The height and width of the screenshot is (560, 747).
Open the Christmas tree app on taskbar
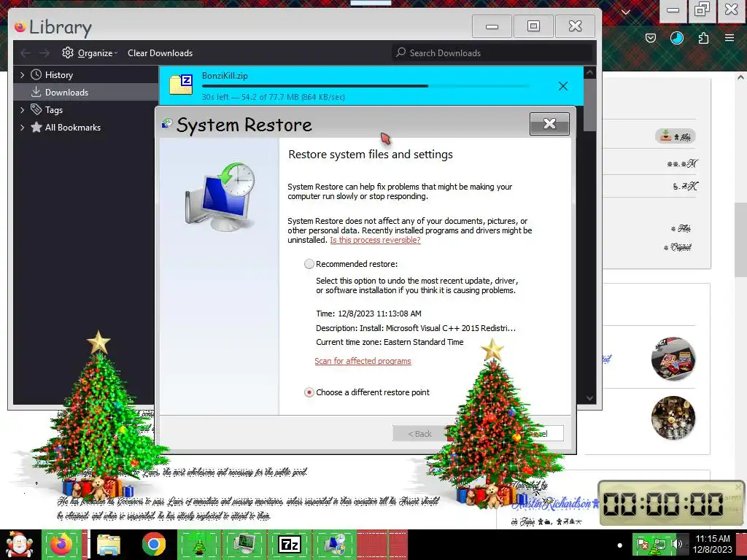199,544
